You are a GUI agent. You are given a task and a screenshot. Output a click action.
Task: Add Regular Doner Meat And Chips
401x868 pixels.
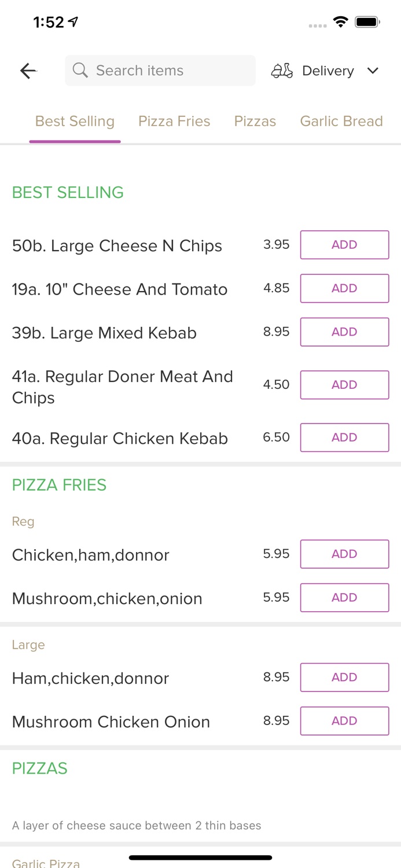coord(344,384)
